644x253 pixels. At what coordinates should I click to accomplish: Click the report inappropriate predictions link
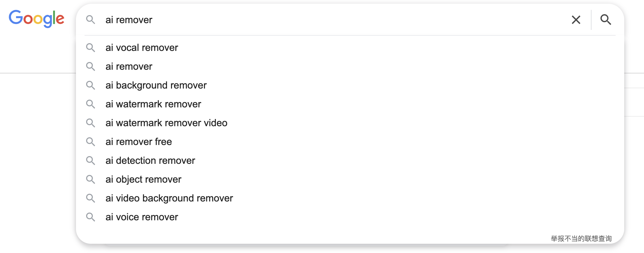tap(581, 238)
